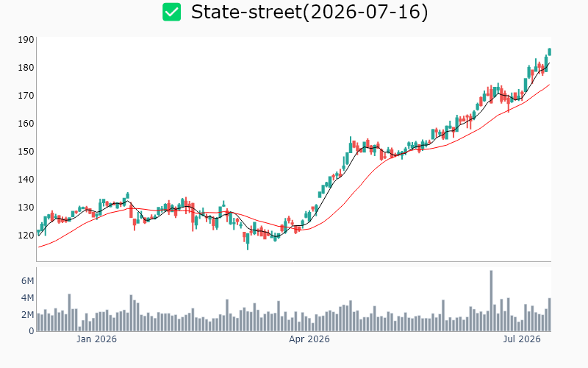Screen dimensions: 588x368
Task: Click the 0 volume axis label
Action: tap(32, 331)
